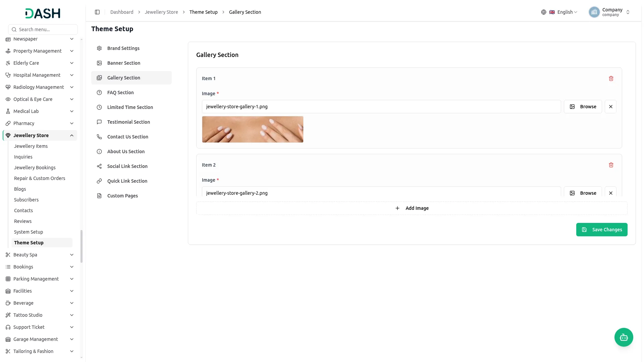Image resolution: width=644 pixels, height=362 pixels.
Task: Select Jewellery Bookings in the sidebar
Action: pos(35,168)
